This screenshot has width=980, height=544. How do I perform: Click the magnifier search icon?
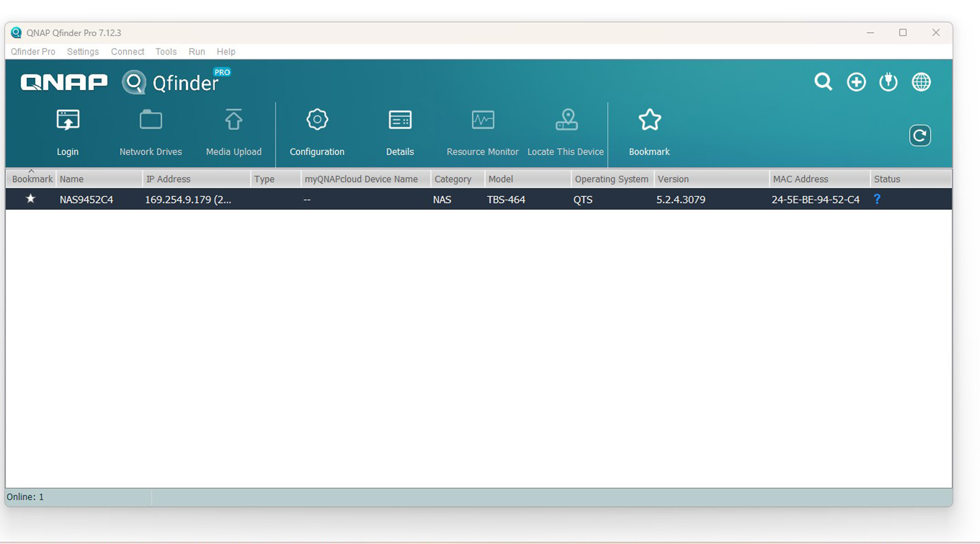[823, 82]
